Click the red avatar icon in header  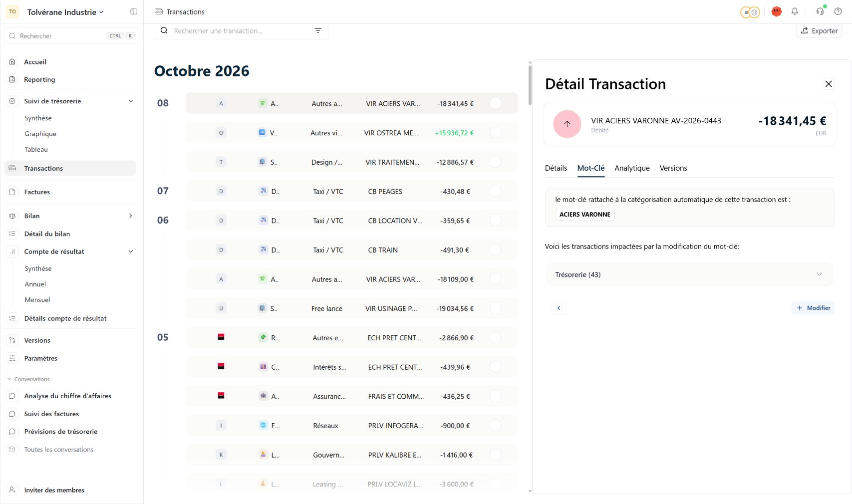point(776,11)
